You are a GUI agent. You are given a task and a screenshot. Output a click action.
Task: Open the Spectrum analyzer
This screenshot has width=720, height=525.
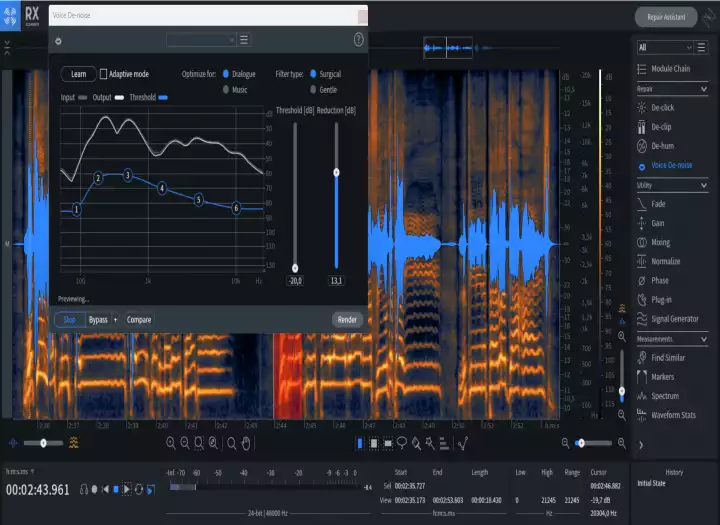point(664,396)
